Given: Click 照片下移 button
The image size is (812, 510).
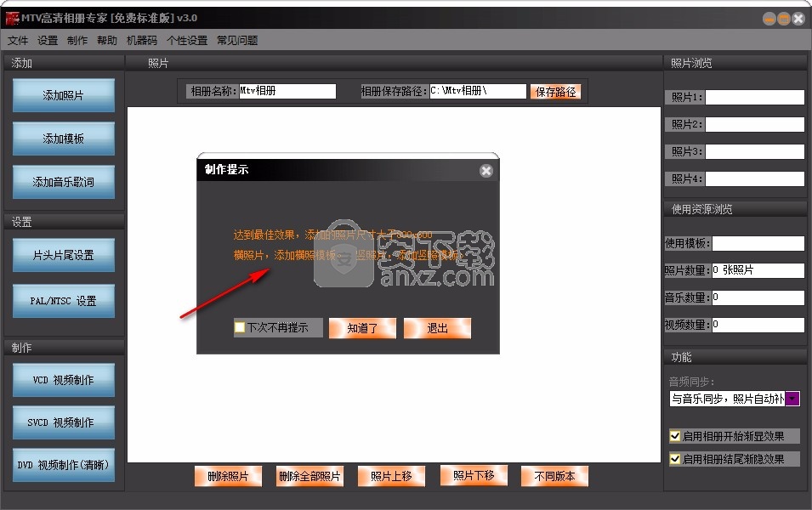Looking at the screenshot, I should [x=474, y=475].
